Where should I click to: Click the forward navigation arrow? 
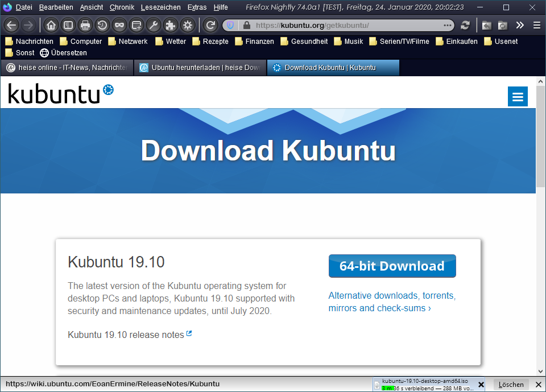pos(28,25)
